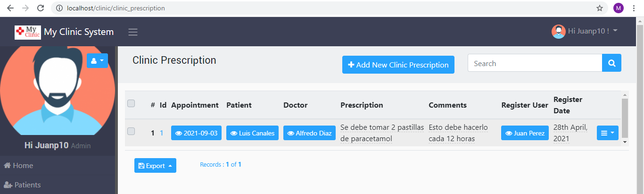Open the Export dropdown
The image size is (644, 194).
click(155, 166)
